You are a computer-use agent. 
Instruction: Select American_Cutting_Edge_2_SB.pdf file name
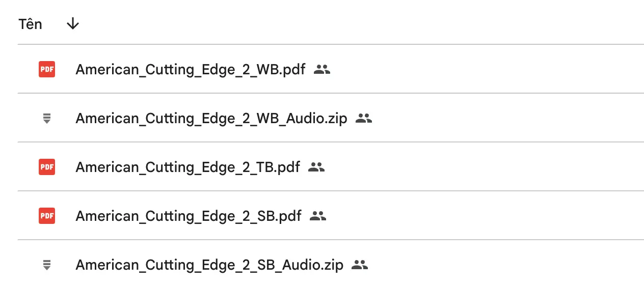click(x=189, y=216)
